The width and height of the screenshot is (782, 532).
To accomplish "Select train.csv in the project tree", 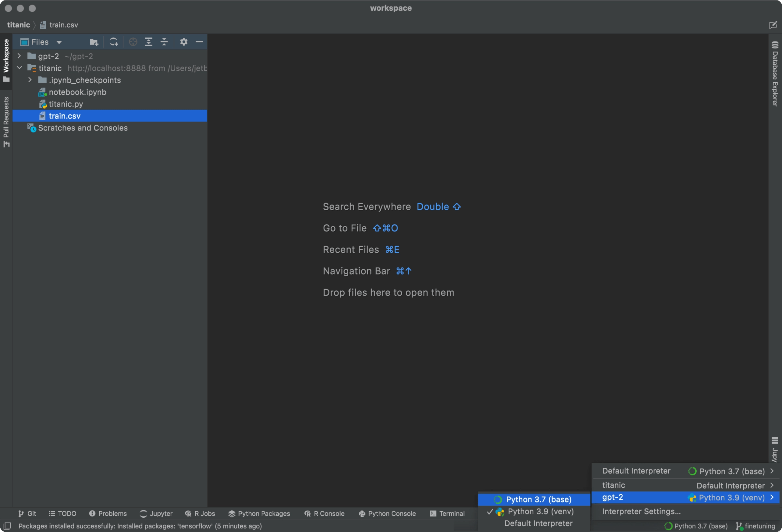I will (x=65, y=116).
